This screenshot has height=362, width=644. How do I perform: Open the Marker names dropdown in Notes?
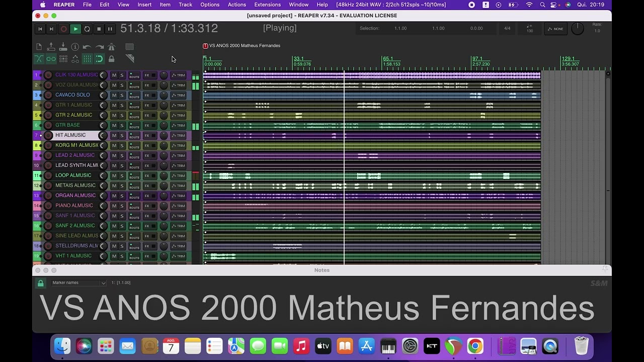[78, 283]
